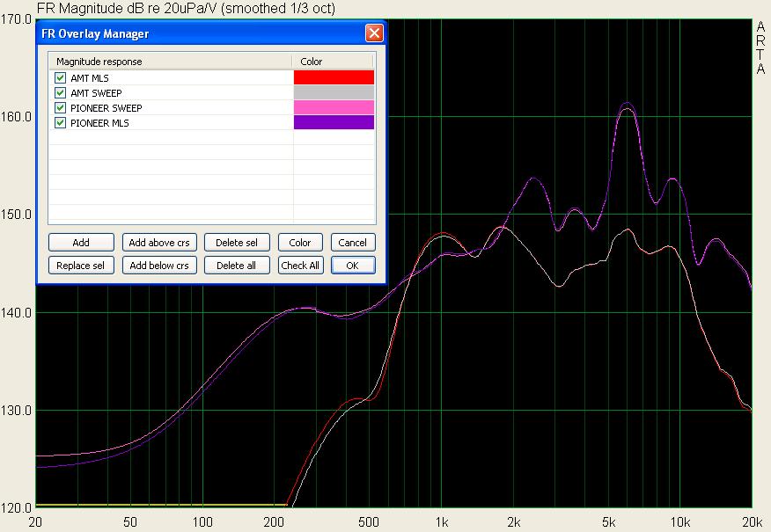The image size is (771, 532).
Task: Click the Add button
Action: click(x=81, y=243)
